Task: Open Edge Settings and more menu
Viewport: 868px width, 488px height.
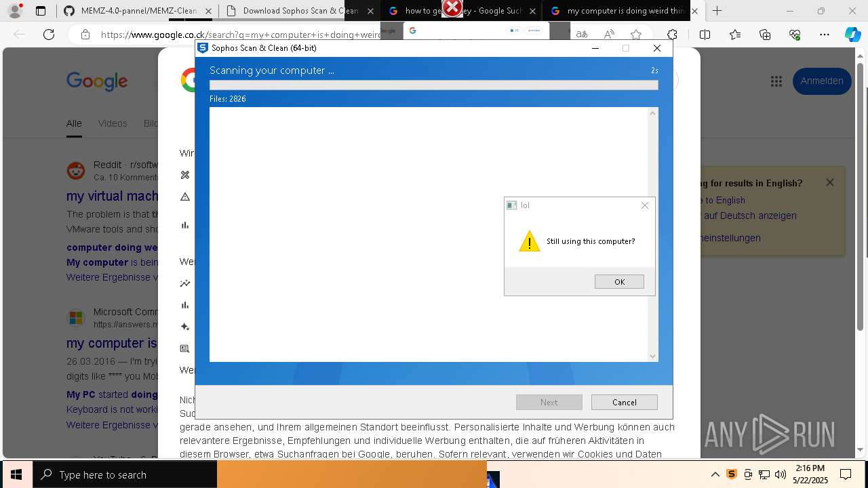Action: click(x=825, y=35)
